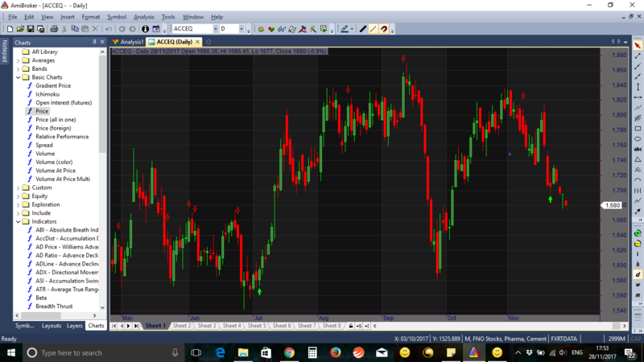Expand the Averages folder
644x362 pixels.
coord(18,60)
